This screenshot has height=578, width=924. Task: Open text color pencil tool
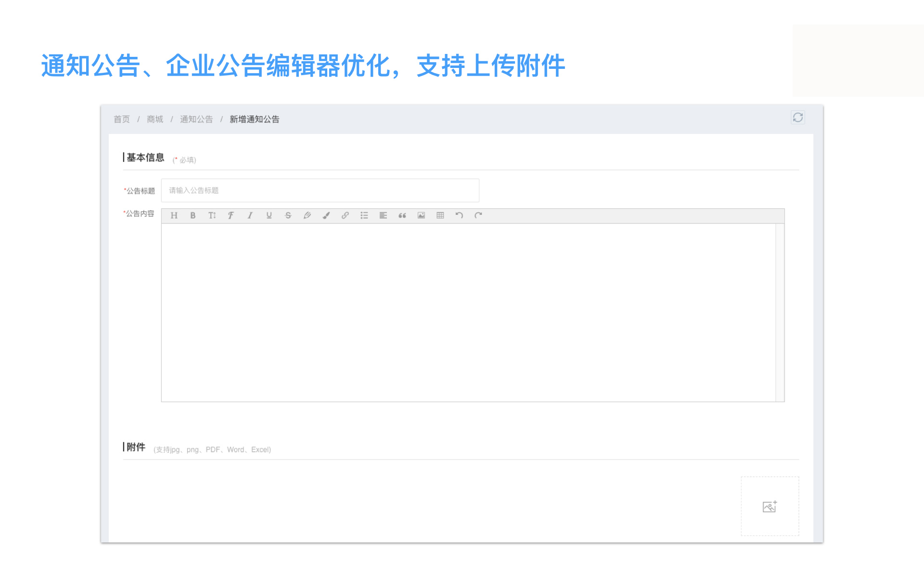[x=307, y=215]
